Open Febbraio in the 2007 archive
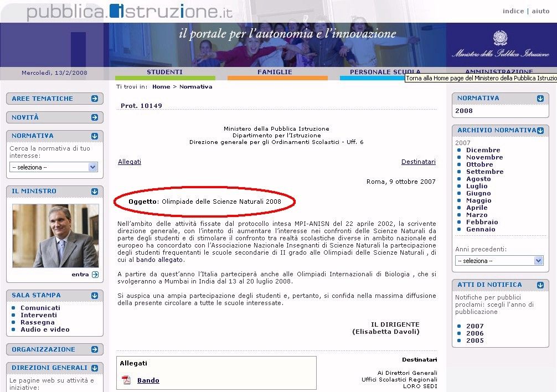 [x=482, y=222]
